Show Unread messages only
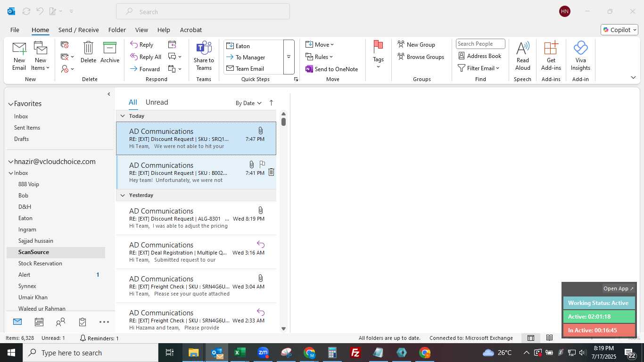Image resolution: width=644 pixels, height=362 pixels. tap(157, 102)
